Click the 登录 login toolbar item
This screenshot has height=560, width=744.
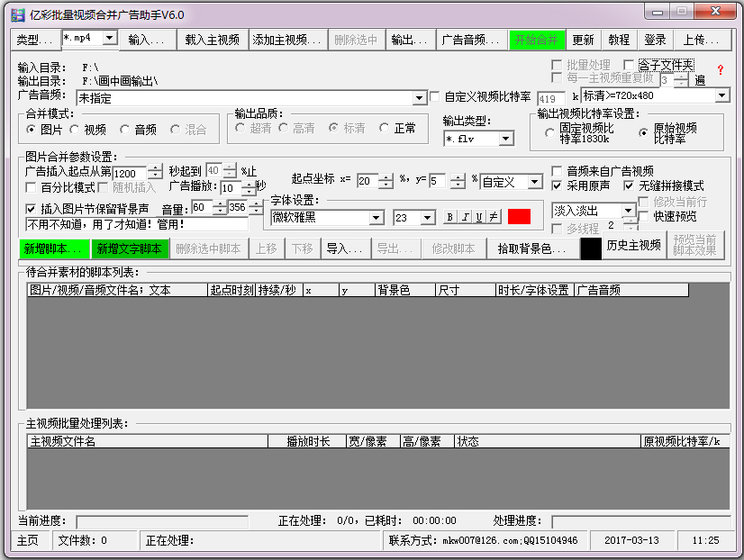tap(655, 40)
